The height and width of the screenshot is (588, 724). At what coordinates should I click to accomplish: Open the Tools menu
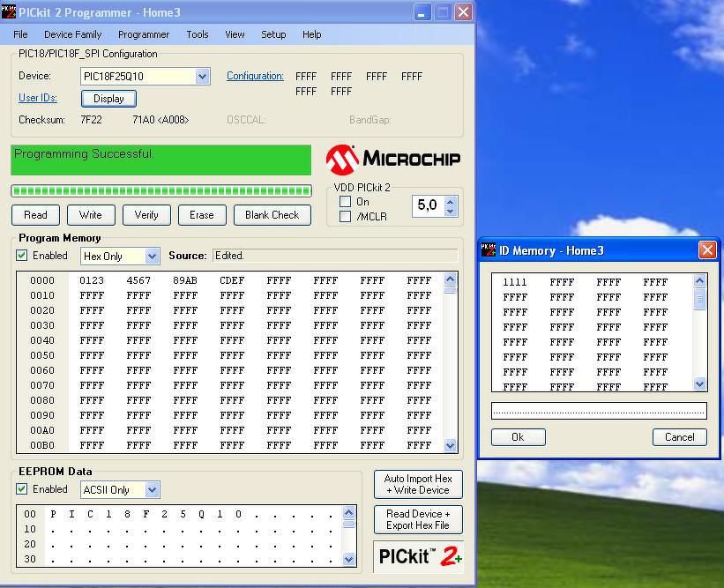[x=198, y=34]
